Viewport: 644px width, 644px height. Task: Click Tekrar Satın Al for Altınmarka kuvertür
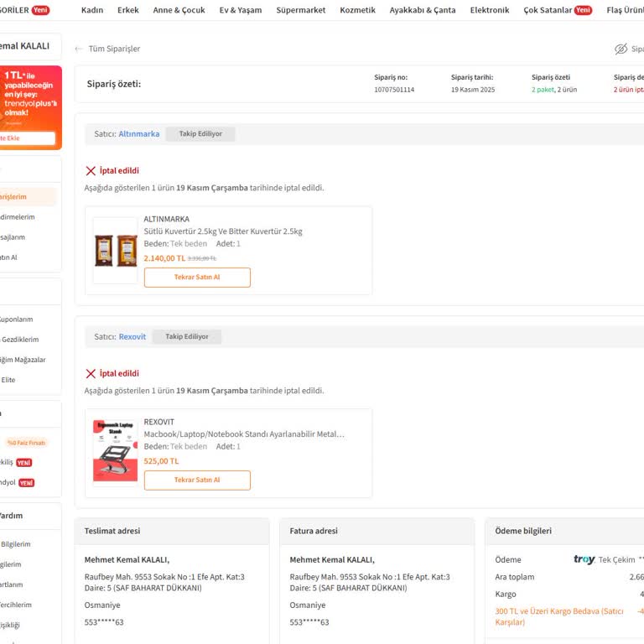(x=197, y=278)
